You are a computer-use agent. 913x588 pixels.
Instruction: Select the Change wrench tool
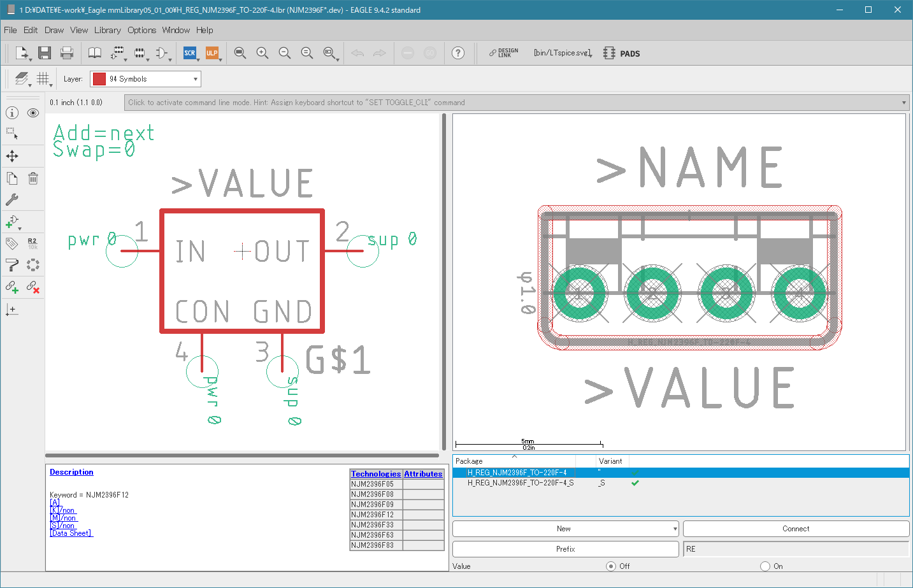click(12, 199)
